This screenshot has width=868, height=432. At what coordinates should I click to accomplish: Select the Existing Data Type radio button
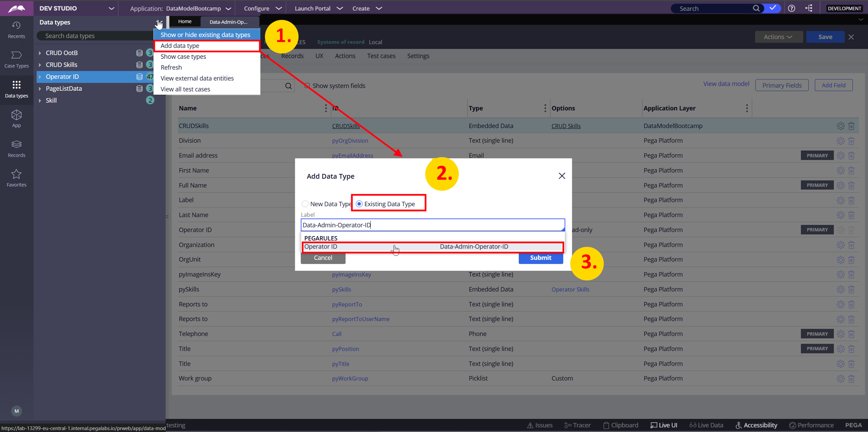[359, 204]
